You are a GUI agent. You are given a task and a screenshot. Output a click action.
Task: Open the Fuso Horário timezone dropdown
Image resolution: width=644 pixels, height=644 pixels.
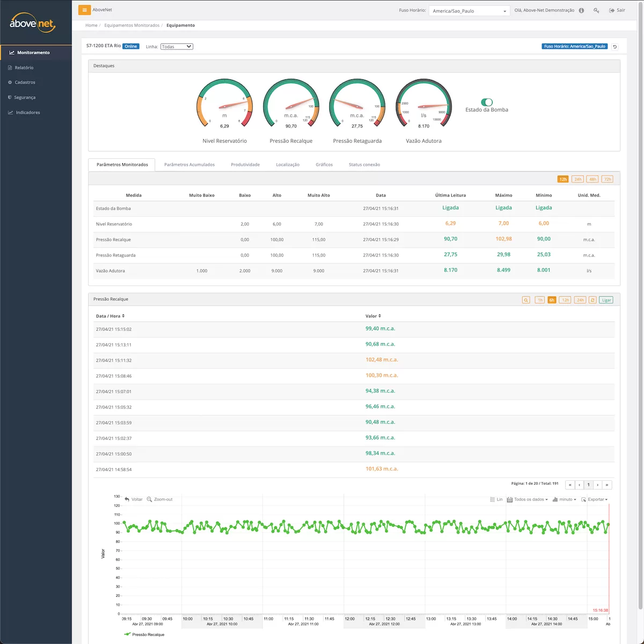[469, 11]
